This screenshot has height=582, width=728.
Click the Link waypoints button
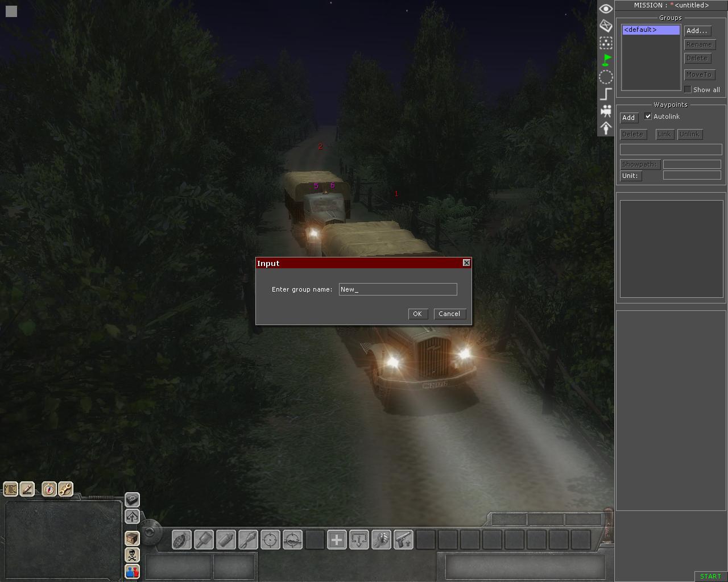[664, 134]
